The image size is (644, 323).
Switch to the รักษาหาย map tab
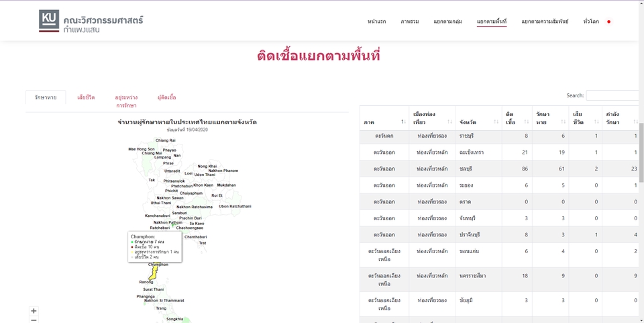point(45,97)
